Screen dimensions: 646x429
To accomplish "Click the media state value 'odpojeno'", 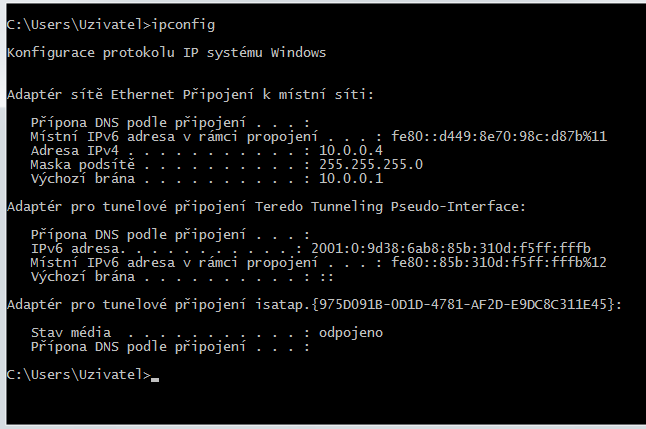I will point(351,331).
